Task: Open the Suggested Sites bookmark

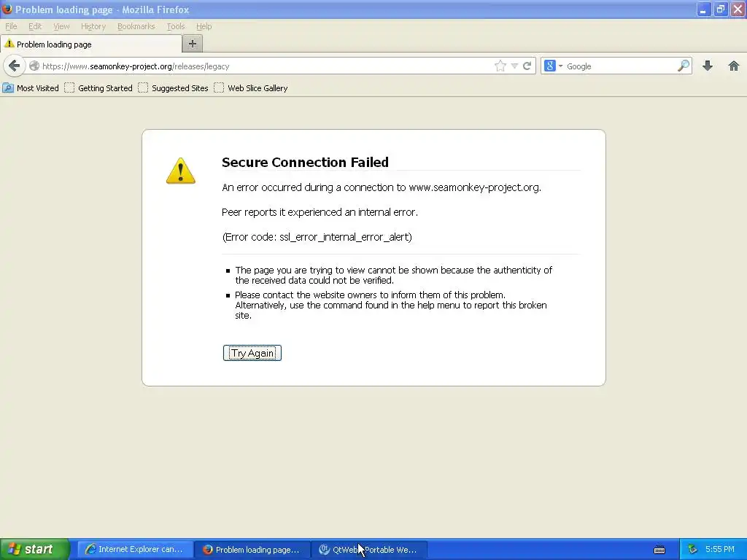Action: pyautogui.click(x=174, y=88)
